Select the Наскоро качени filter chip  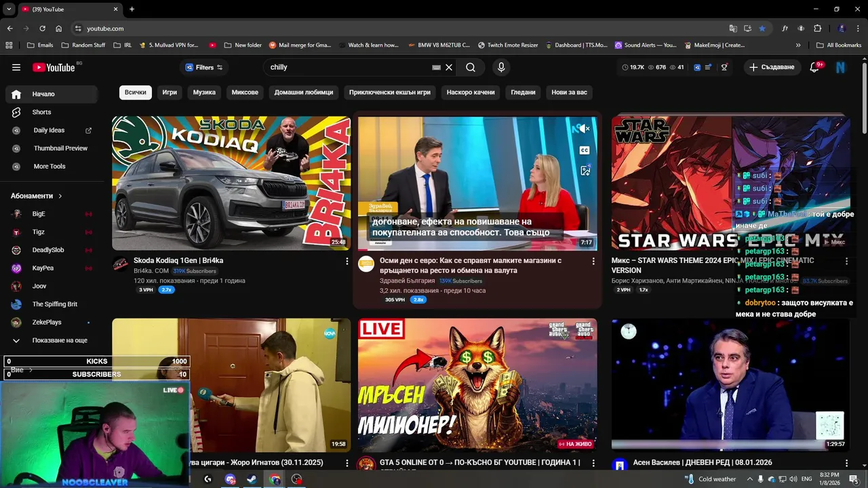point(471,92)
